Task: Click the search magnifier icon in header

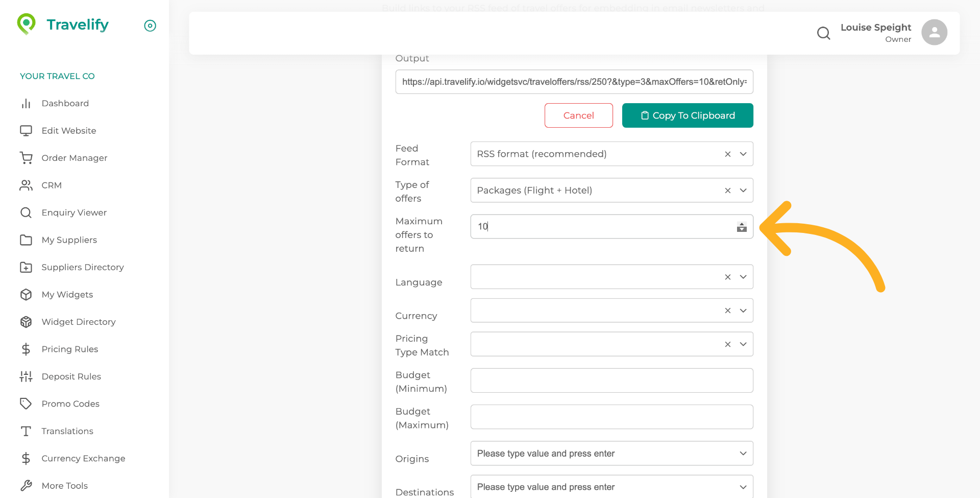Action: click(823, 33)
